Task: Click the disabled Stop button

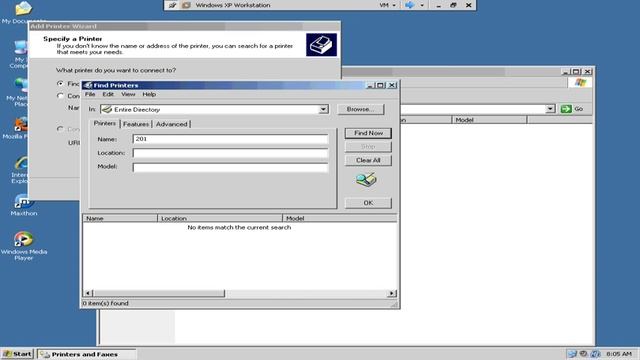Action: click(368, 147)
